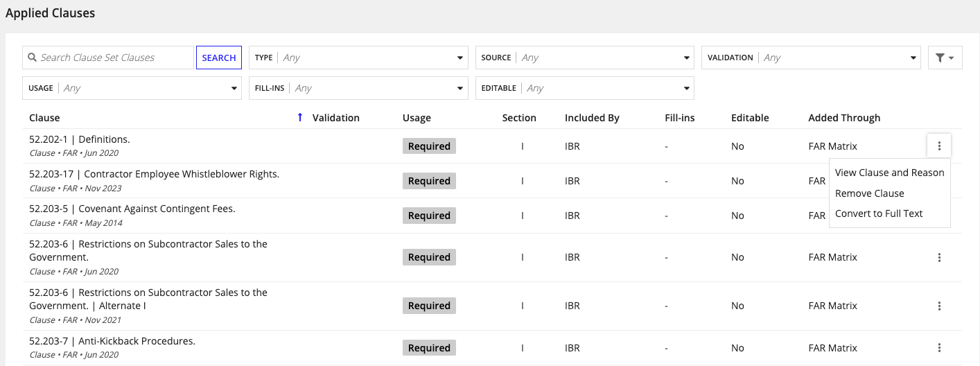This screenshot has width=980, height=366.
Task: Open kebab menu for 52.203-6 Alternate I row
Action: (939, 306)
